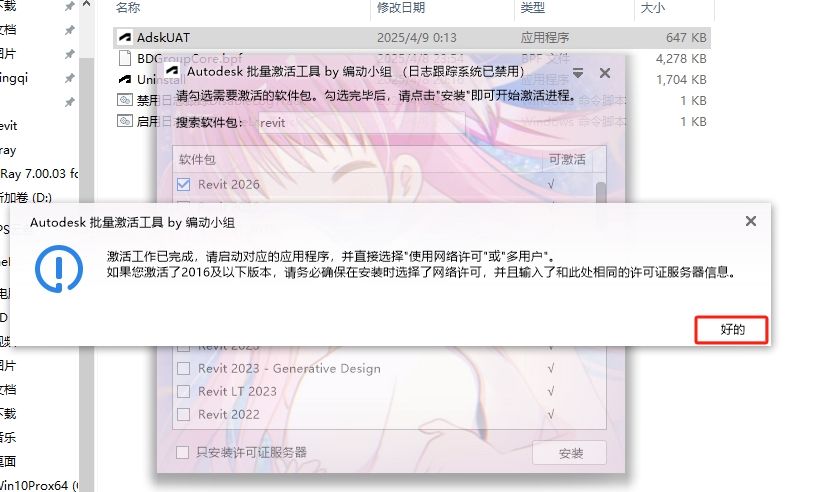Open the Win10Prox64 drive in the sidebar

click(x=39, y=485)
